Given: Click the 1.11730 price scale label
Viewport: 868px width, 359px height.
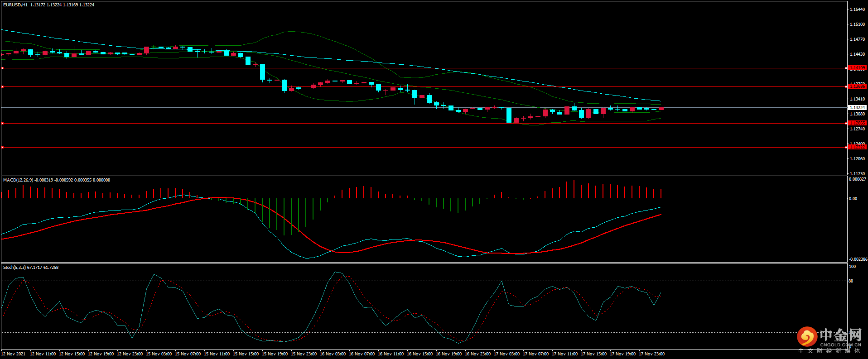Looking at the screenshot, I should [x=858, y=174].
